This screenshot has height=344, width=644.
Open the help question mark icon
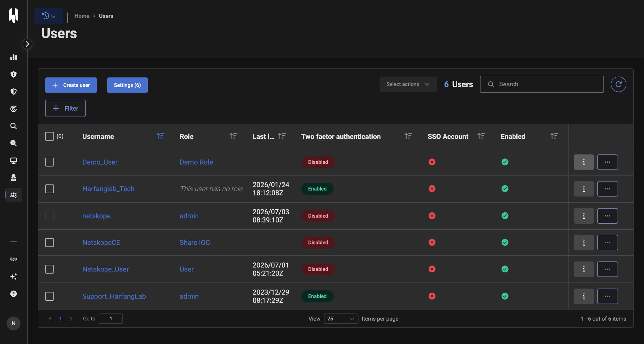pyautogui.click(x=14, y=294)
